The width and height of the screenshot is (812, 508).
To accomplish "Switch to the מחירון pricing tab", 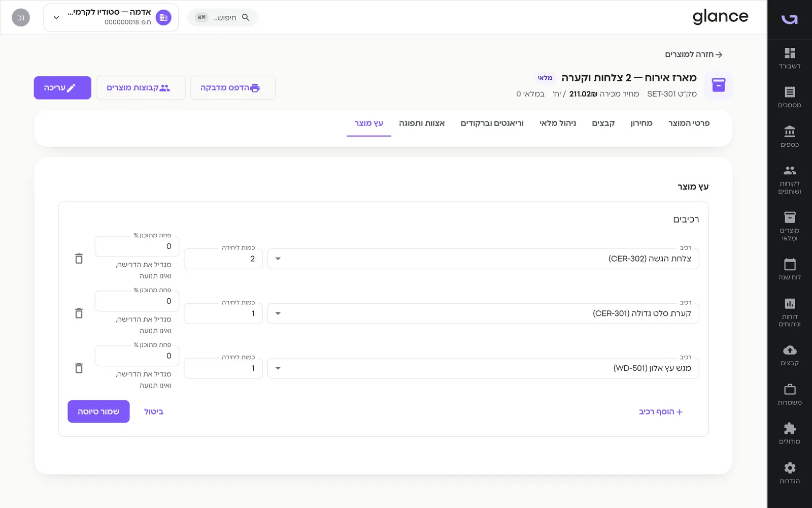I will pyautogui.click(x=641, y=123).
